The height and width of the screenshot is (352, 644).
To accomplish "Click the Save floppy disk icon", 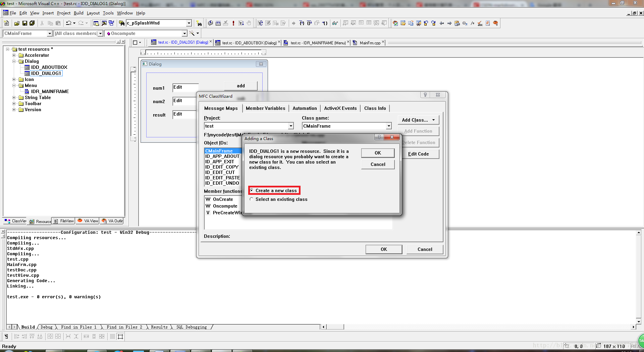I will click(x=24, y=23).
